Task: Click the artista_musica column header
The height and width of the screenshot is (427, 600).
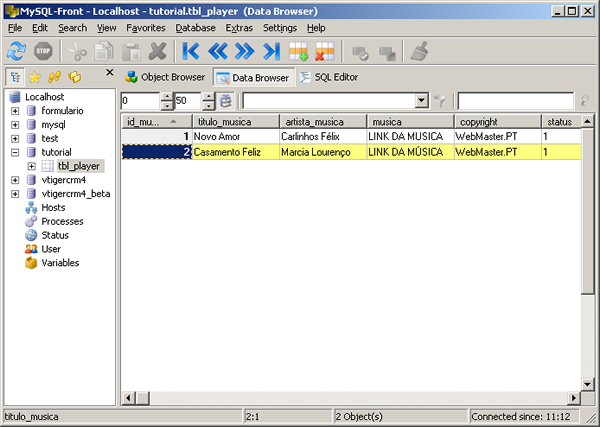Action: 323,122
